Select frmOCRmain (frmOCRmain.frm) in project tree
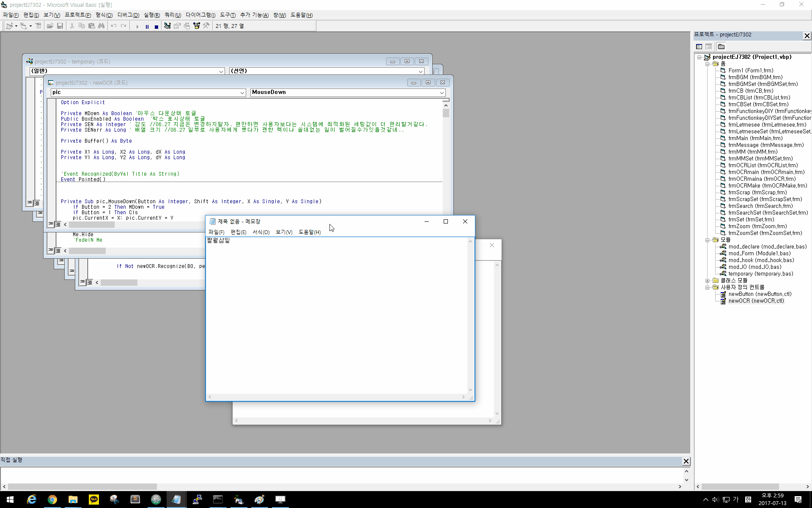The width and height of the screenshot is (812, 508). point(766,172)
